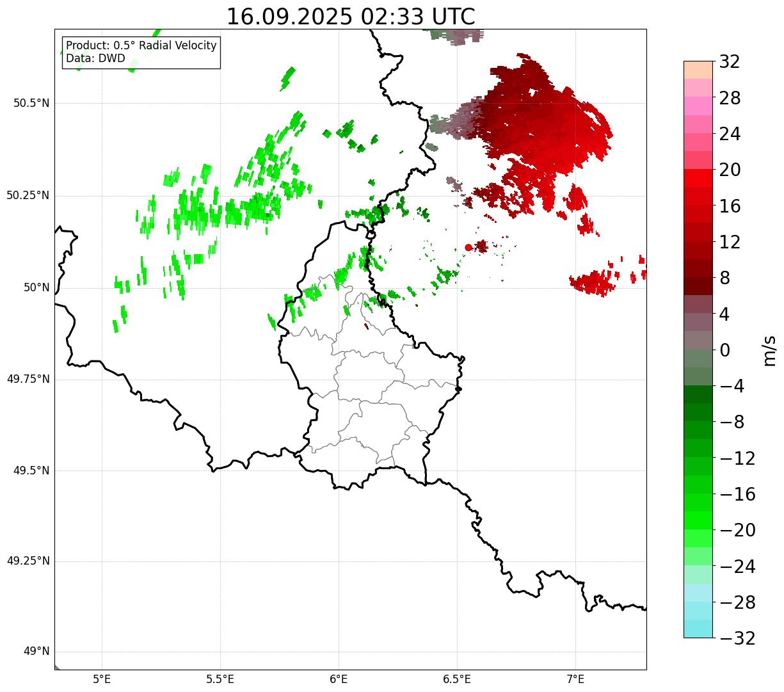Viewport: 784px width, 692px height.
Task: Click the colorbar value −20
Action: tap(737, 531)
